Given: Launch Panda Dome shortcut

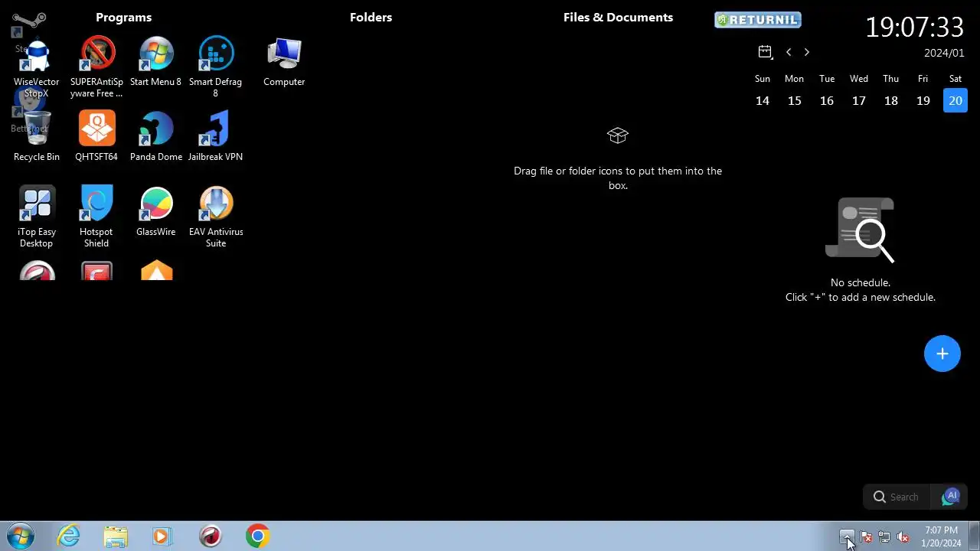Looking at the screenshot, I should [x=156, y=138].
